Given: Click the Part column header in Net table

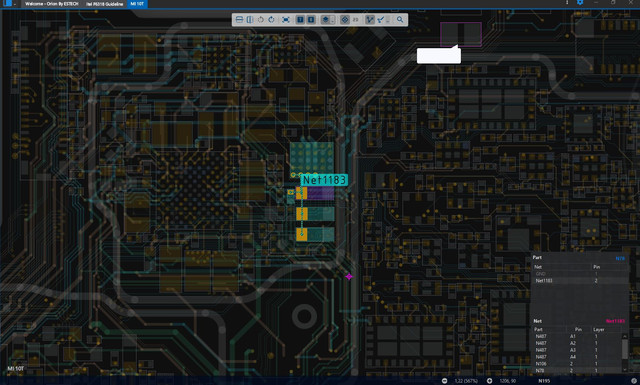Looking at the screenshot, I should tap(539, 329).
